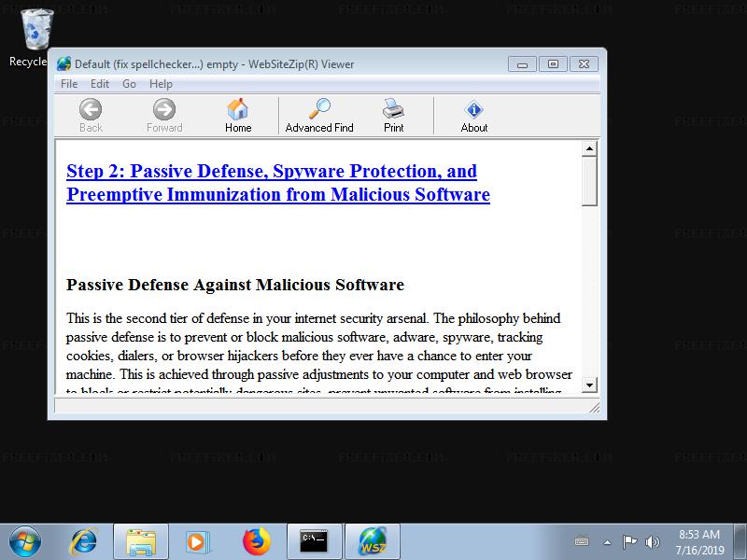747x560 pixels.
Task: Click the volume speaker tray icon
Action: (652, 542)
